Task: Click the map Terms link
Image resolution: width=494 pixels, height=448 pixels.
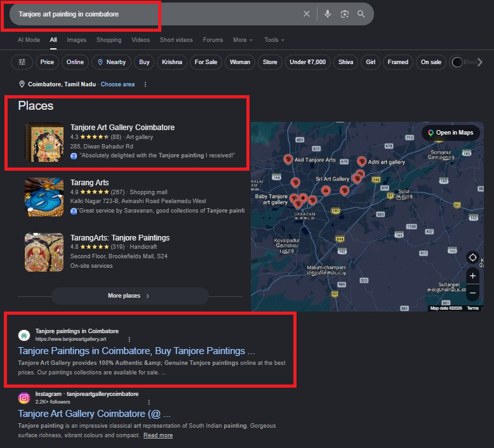Action: click(x=472, y=308)
